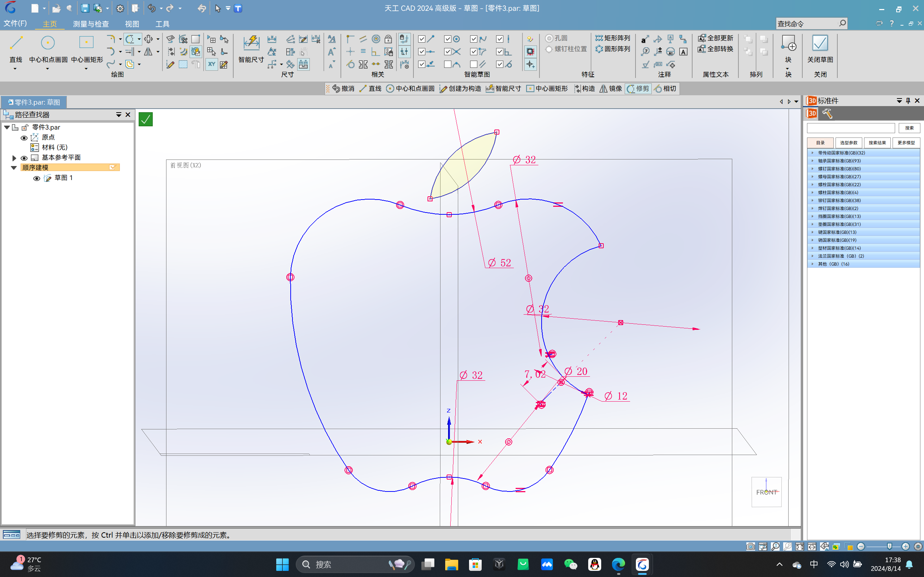Image resolution: width=924 pixels, height=577 pixels.
Task: Open dropdown arrow under 中心画矩形
Action: pos(86,69)
